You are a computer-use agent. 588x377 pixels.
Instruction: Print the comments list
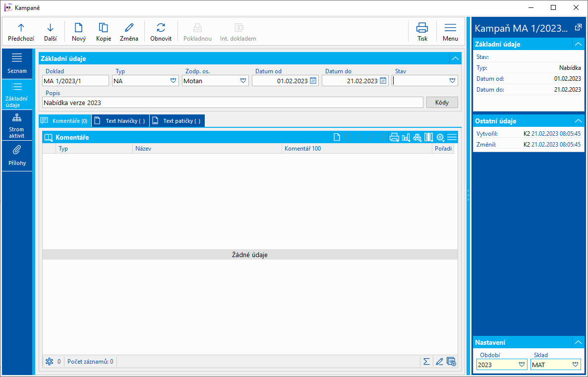(x=394, y=138)
